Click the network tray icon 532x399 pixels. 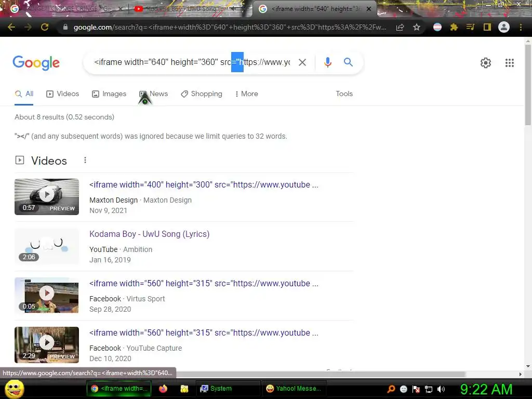(429, 389)
